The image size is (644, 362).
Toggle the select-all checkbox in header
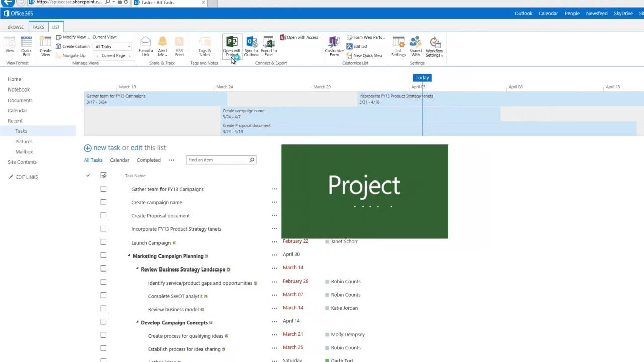[103, 175]
